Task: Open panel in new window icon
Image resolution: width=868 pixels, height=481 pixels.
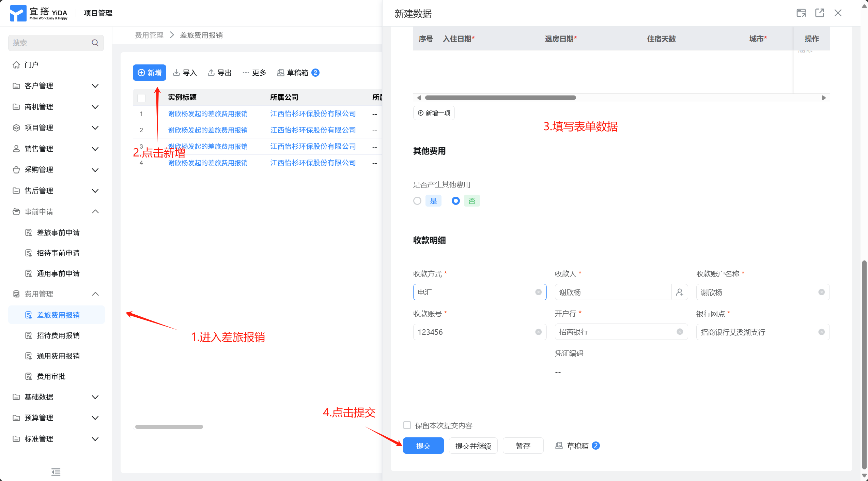Action: [819, 13]
